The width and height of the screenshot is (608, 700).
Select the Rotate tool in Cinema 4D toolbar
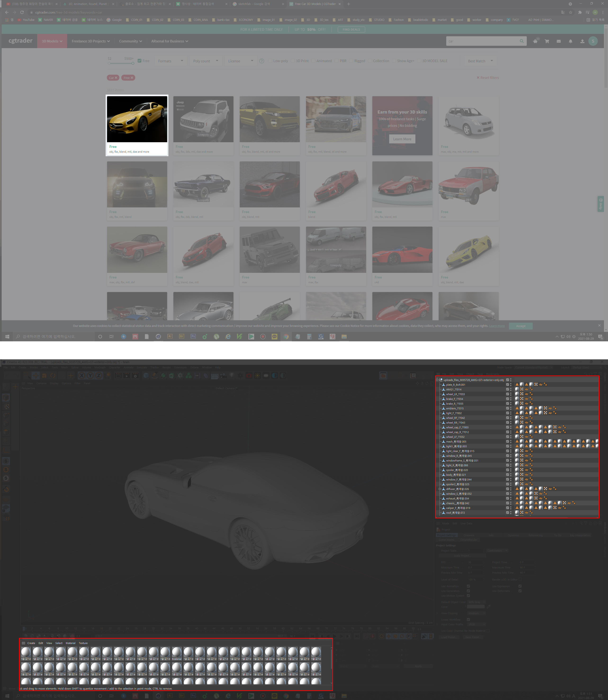[53, 376]
